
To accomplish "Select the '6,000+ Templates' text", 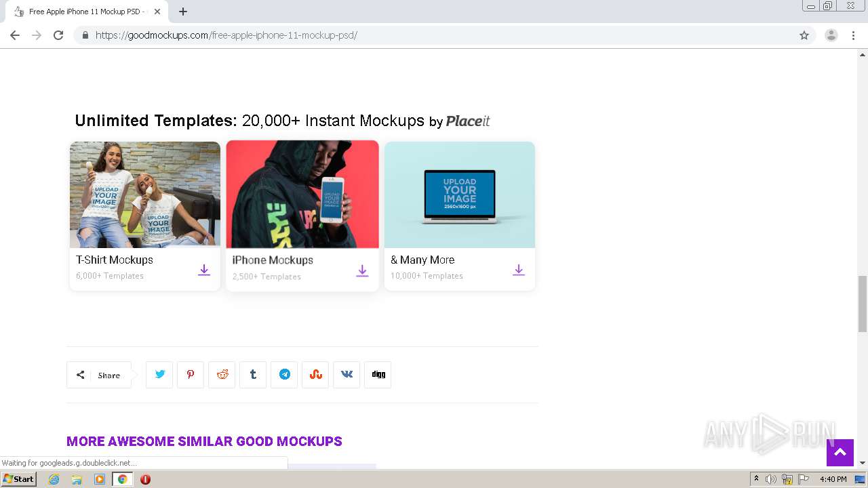I will pyautogui.click(x=110, y=276).
